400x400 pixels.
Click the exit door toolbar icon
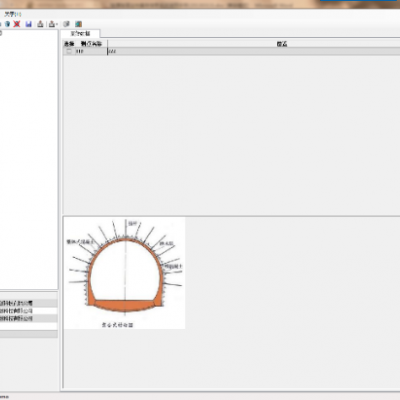click(x=78, y=24)
